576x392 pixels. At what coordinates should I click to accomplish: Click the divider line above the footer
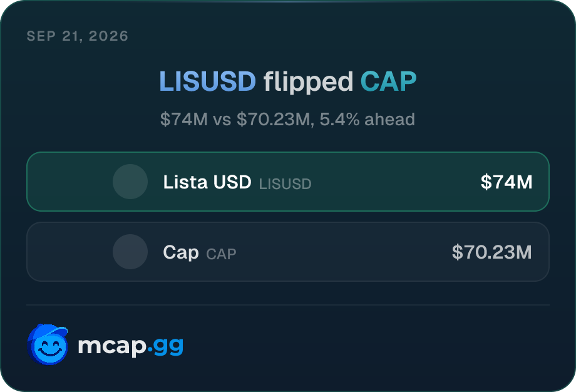click(288, 304)
